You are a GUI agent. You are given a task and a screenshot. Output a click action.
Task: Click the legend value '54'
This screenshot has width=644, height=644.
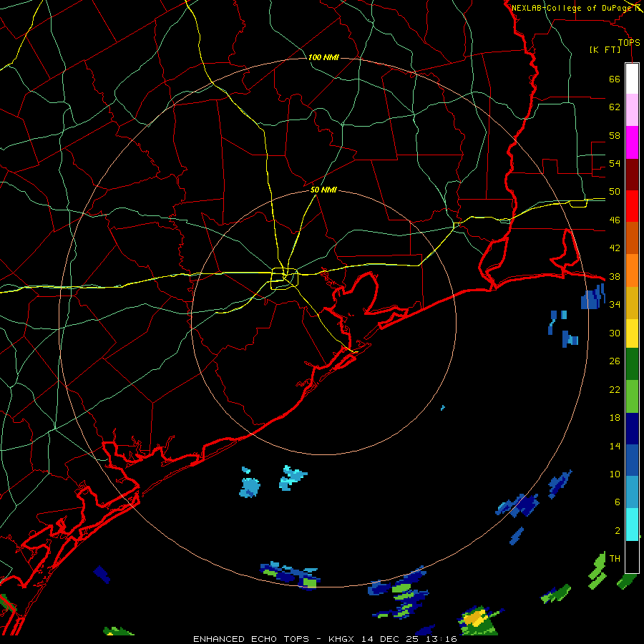pos(615,163)
